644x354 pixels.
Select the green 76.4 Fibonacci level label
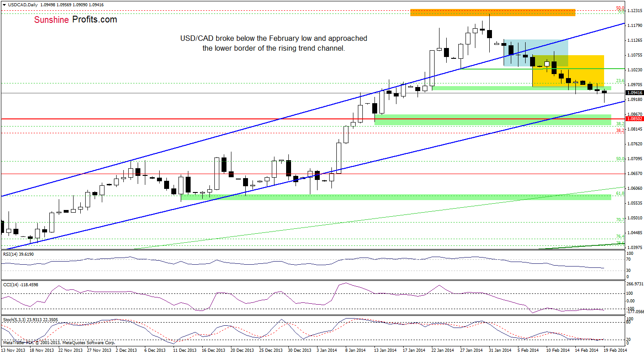[620, 236]
